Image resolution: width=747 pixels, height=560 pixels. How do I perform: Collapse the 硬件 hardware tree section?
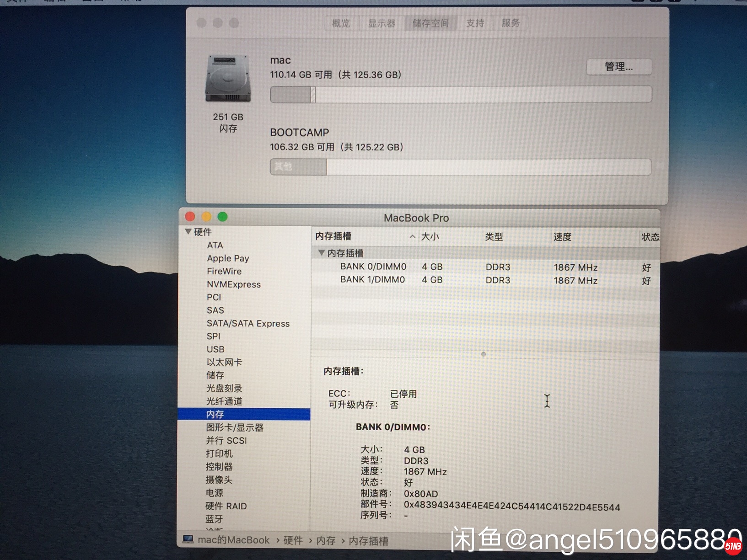188,232
